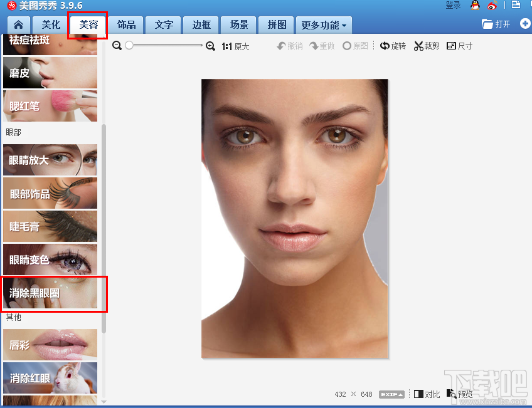
Task: Open the 场景 tab
Action: tap(239, 24)
